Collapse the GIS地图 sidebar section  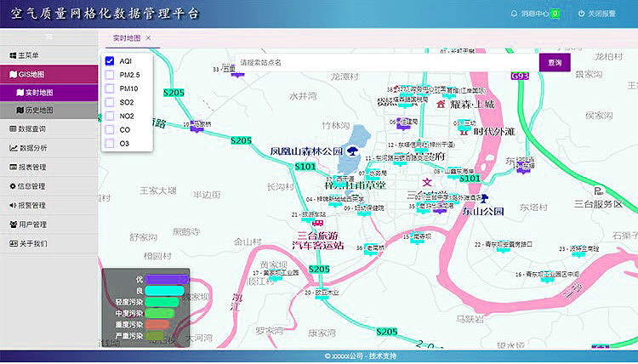pyautogui.click(x=48, y=74)
